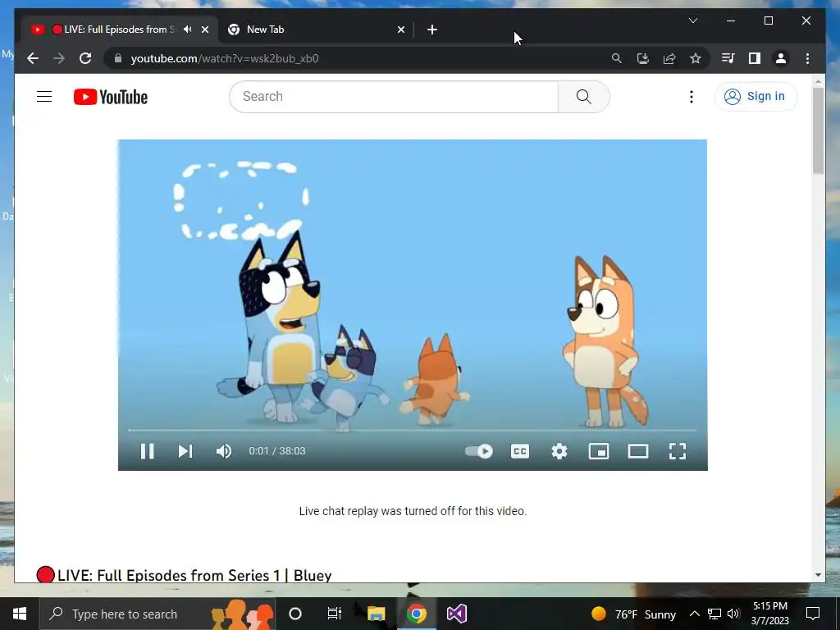The image size is (840, 630).
Task: Click the magnifier search button
Action: 584,97
